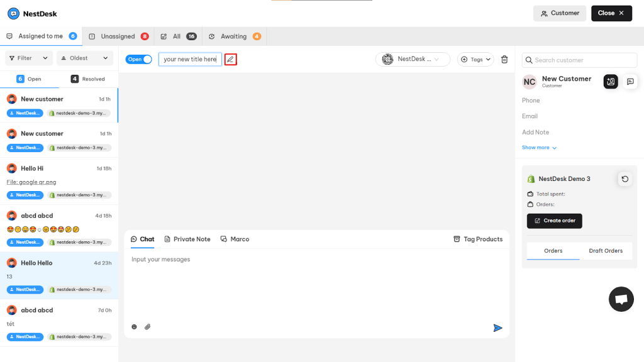The height and width of the screenshot is (362, 644).
Task: Open the Hello Hello conversation
Action: click(59, 276)
